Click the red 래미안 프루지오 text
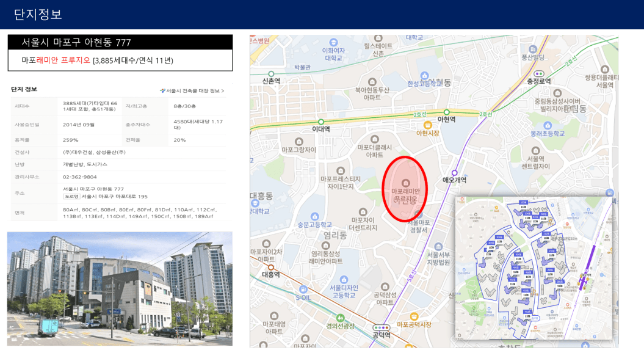The image size is (644, 350). 63,60
